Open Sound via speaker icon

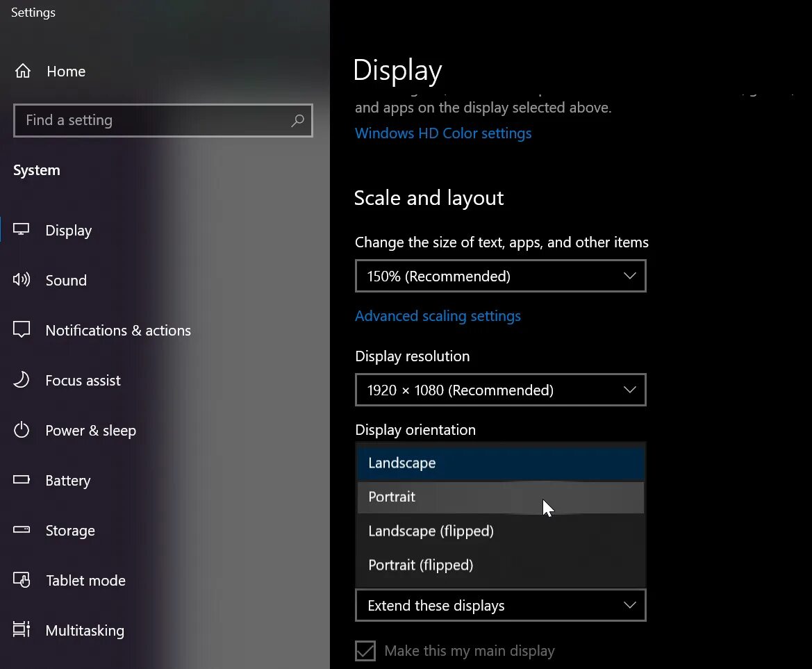tap(22, 279)
